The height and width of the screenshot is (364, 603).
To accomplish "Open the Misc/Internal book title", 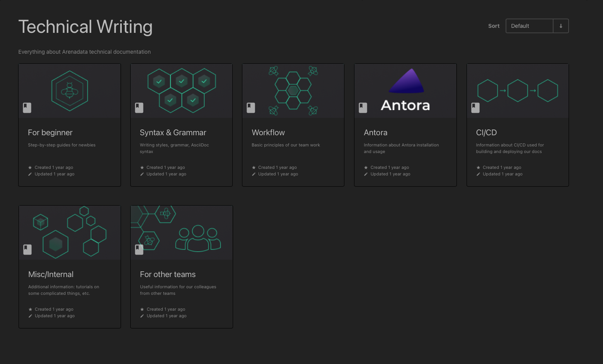I will [51, 274].
